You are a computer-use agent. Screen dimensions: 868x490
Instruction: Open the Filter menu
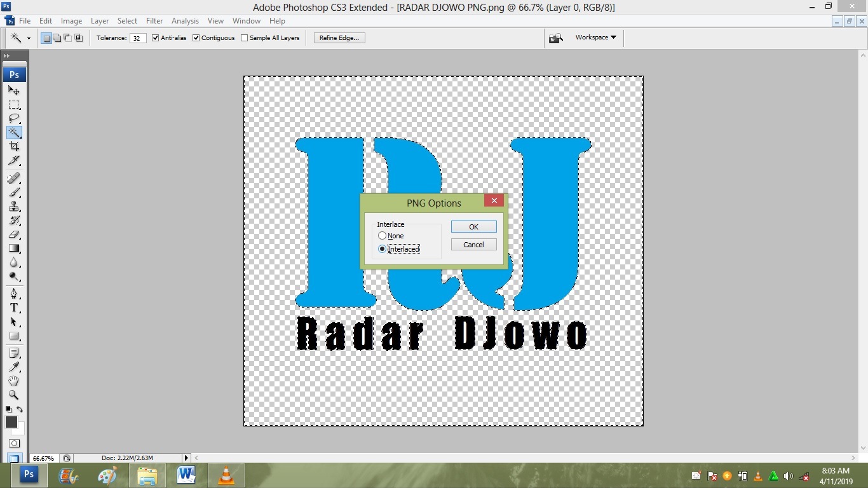tap(154, 21)
